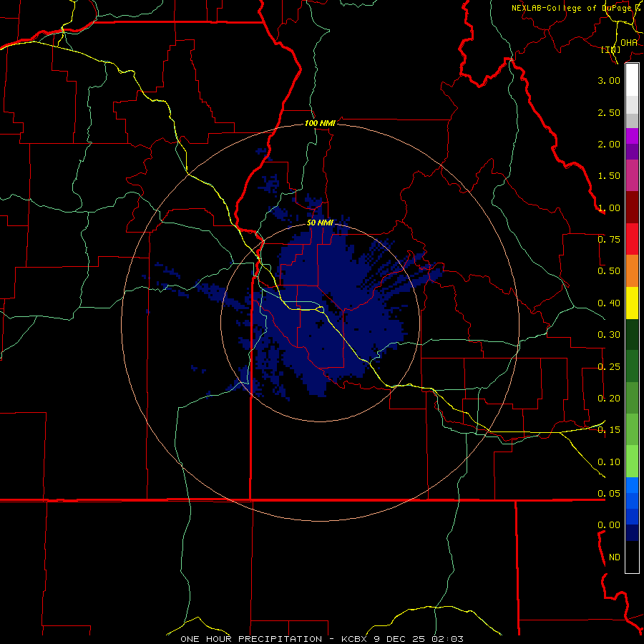Click the "0.75" legend value
644x644 pixels.
(609, 240)
